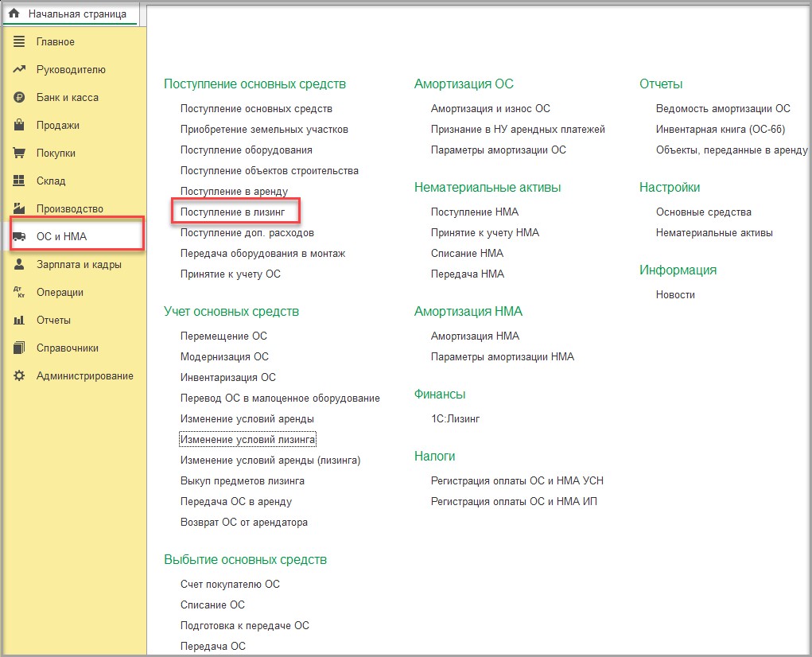Open Параметры амортизации ОС
This screenshot has width=812, height=657.
pyautogui.click(x=499, y=150)
